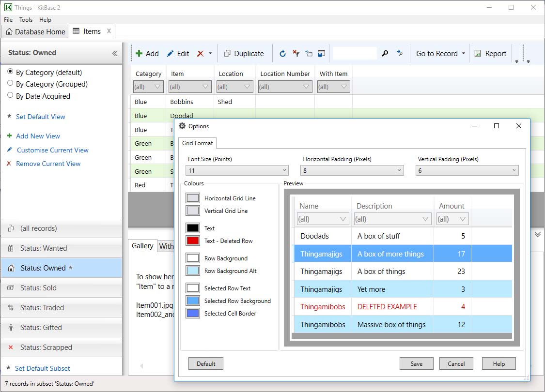Click the Refresh icon in toolbar

(x=282, y=53)
